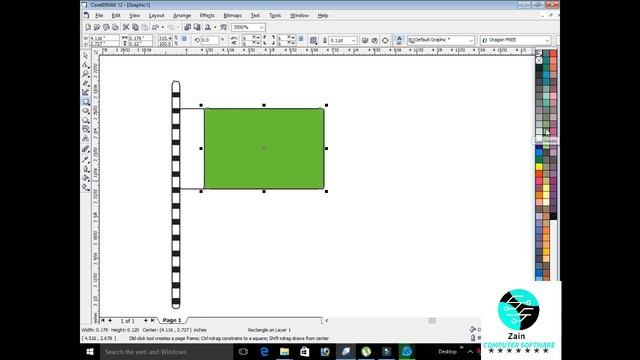Expand the undo history arrow
The height and width of the screenshot is (360, 640).
[162, 27]
